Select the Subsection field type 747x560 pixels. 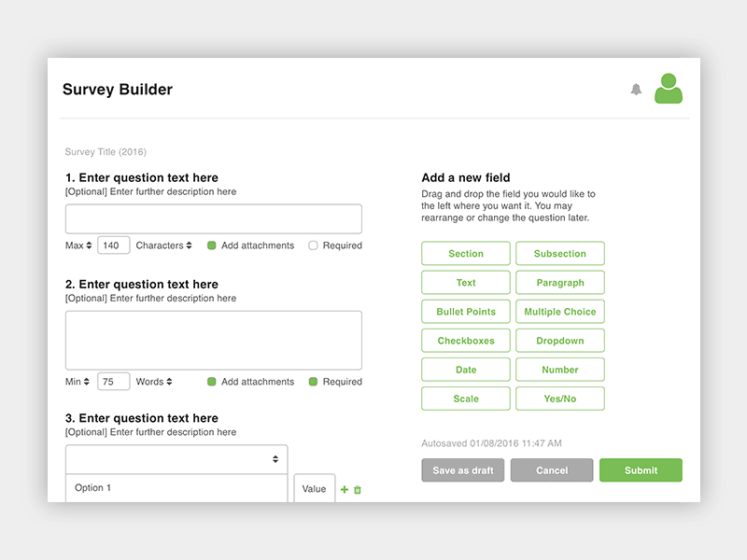pyautogui.click(x=560, y=254)
